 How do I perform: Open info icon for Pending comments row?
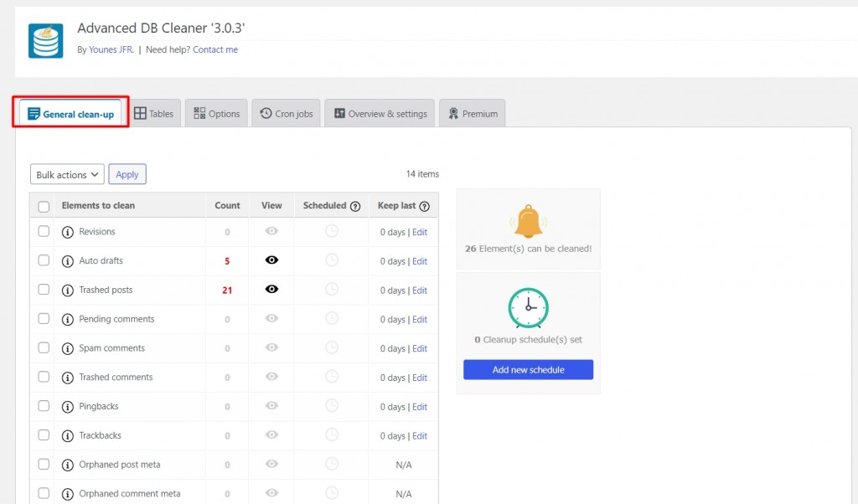coord(67,319)
